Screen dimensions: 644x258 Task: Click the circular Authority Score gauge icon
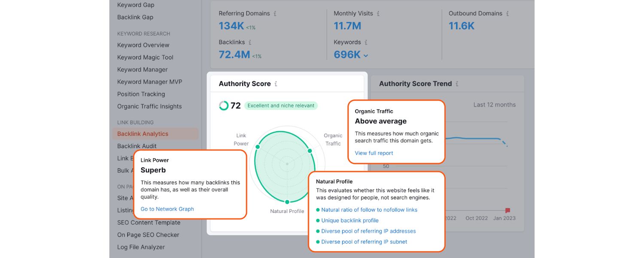pos(223,105)
